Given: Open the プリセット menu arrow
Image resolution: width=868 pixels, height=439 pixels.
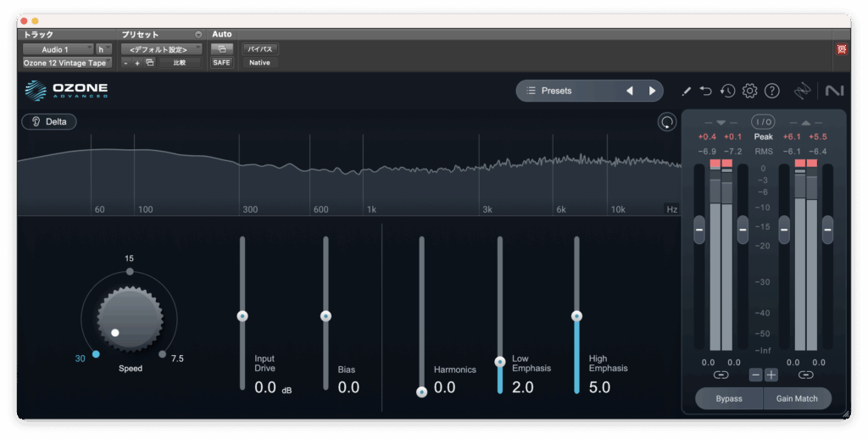Looking at the screenshot, I should 198,35.
